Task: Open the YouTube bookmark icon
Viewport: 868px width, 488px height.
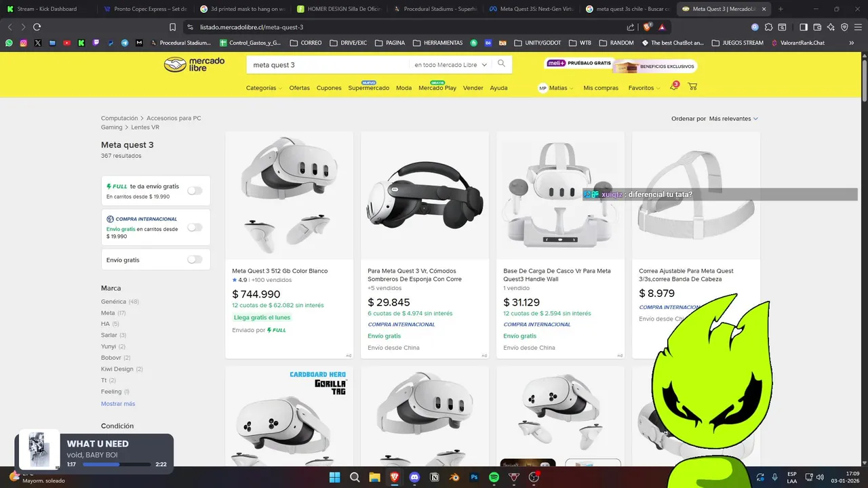Action: [x=66, y=43]
